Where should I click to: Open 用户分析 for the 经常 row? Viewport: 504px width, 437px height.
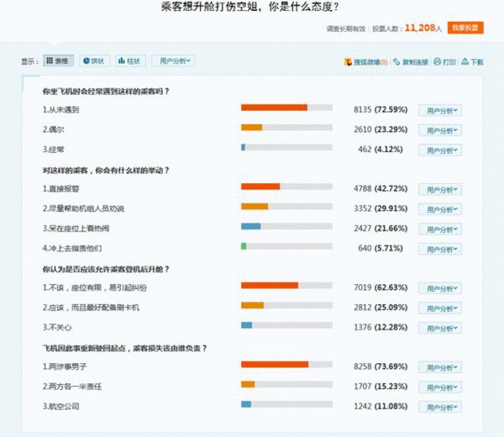coord(440,150)
